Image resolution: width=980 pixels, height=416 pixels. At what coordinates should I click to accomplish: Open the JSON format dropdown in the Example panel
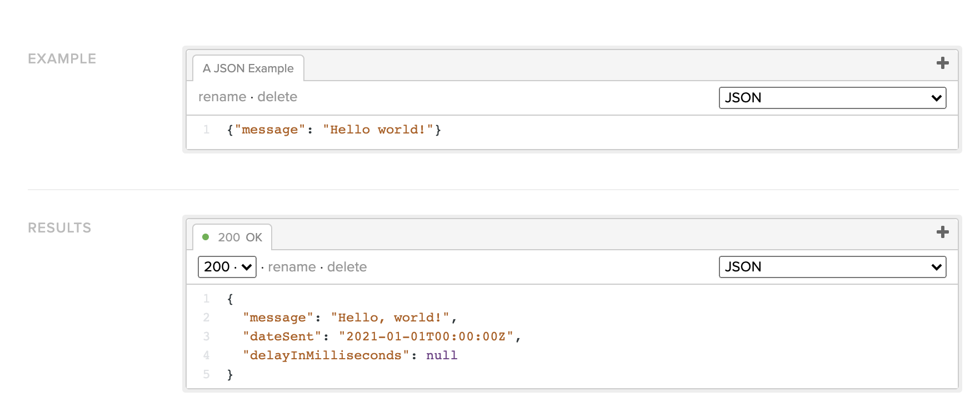pyautogui.click(x=832, y=98)
